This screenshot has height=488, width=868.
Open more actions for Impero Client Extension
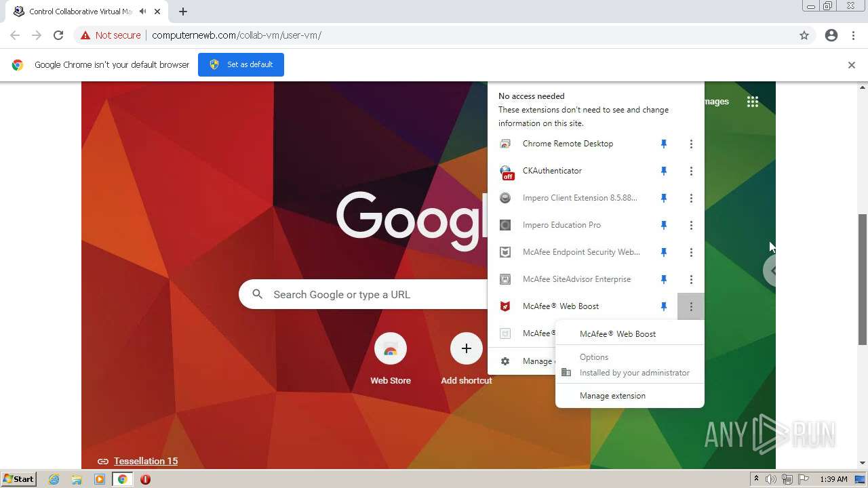[691, 198]
